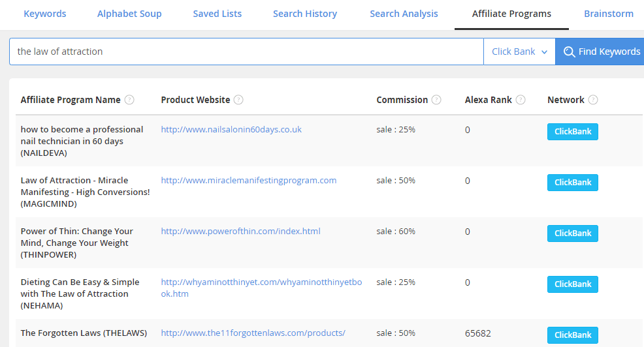Screen dimensions: 644x347
Task: Select the 'Product Website' column header
Action: [x=195, y=100]
